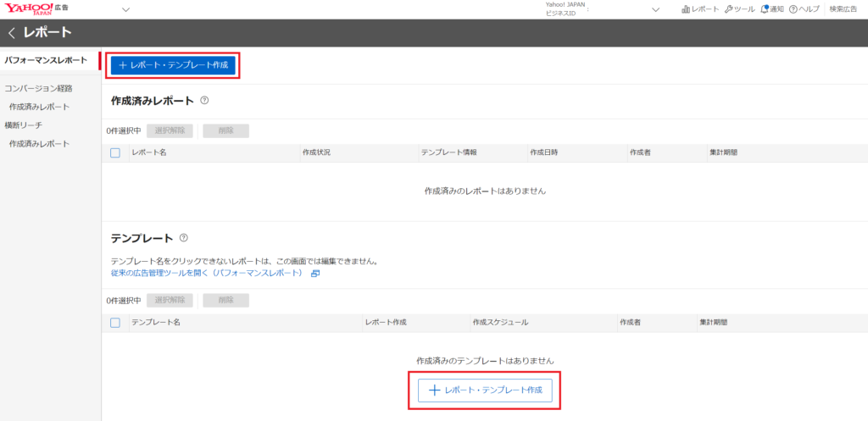Open the ヘルプ question mark menu

[x=804, y=9]
